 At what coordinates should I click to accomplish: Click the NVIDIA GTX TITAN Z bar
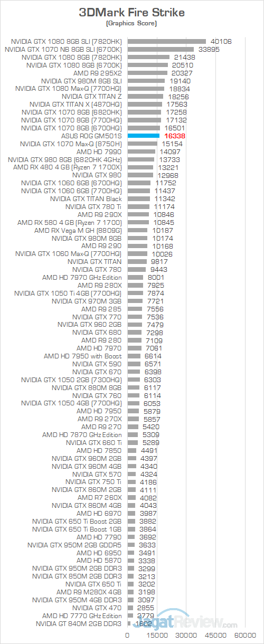pos(145,97)
